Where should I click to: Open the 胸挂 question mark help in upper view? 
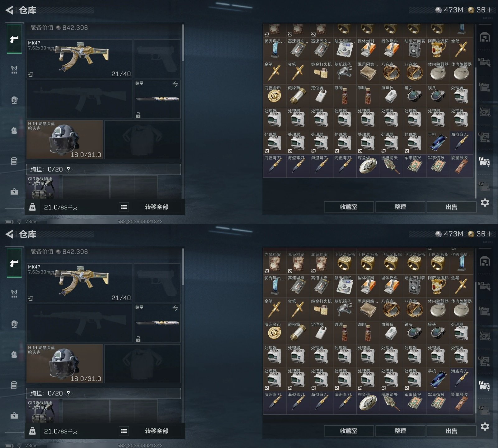tap(68, 169)
